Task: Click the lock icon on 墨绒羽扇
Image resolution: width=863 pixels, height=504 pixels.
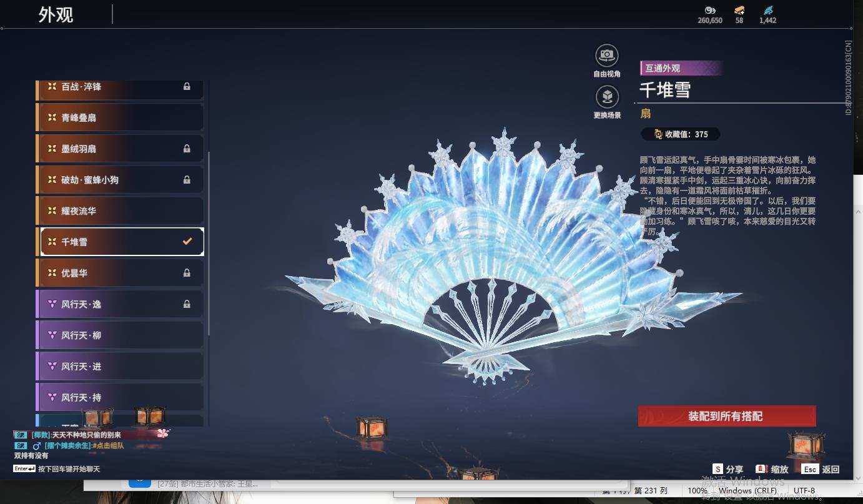Action: point(187,149)
